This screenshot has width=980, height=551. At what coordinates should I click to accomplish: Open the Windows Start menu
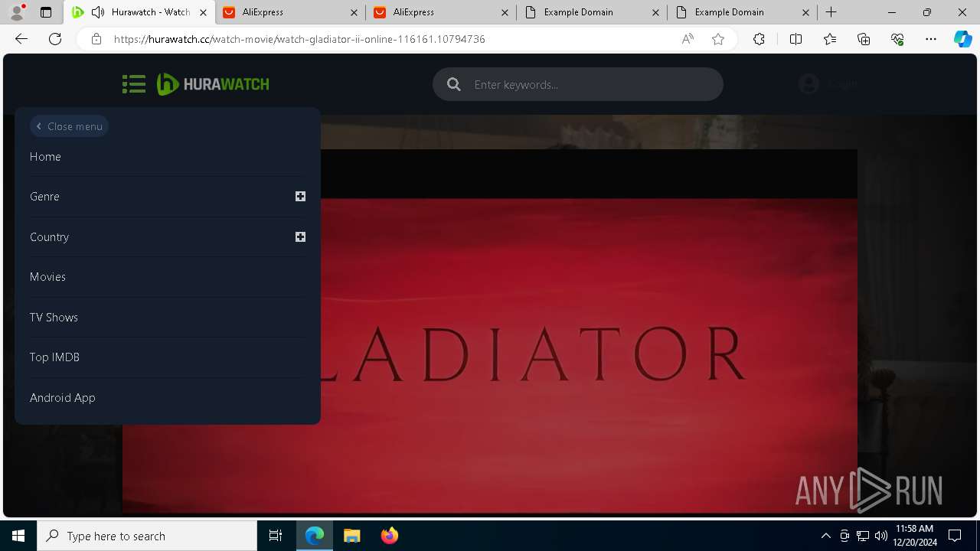point(18,536)
